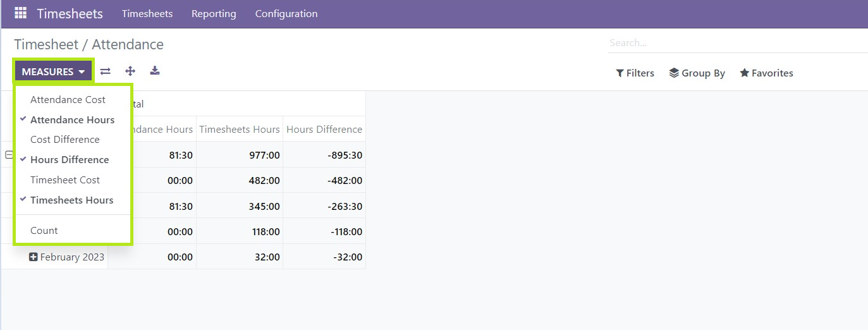Expand the February 2023 row
Viewport: 868px width, 330px height.
[x=34, y=257]
